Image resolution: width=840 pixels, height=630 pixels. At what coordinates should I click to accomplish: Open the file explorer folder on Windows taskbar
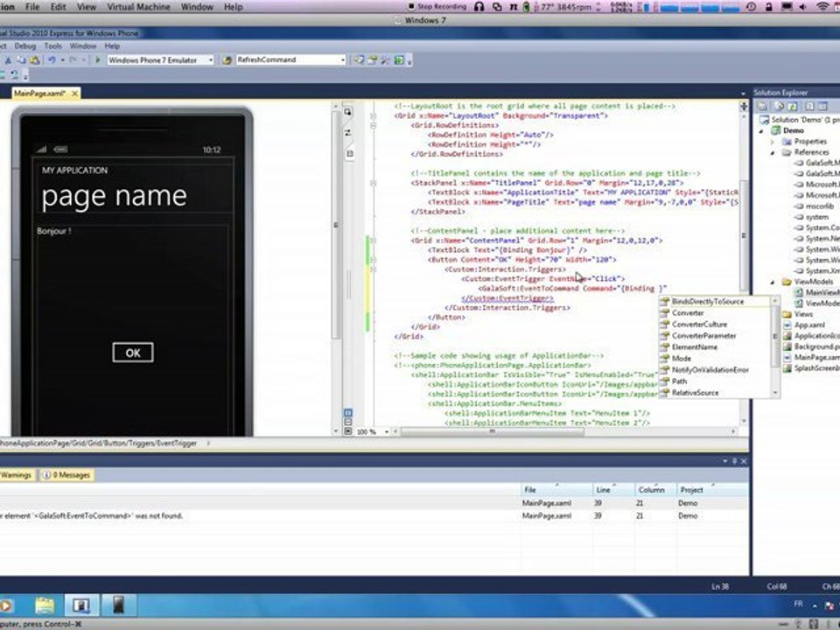[x=45, y=605]
